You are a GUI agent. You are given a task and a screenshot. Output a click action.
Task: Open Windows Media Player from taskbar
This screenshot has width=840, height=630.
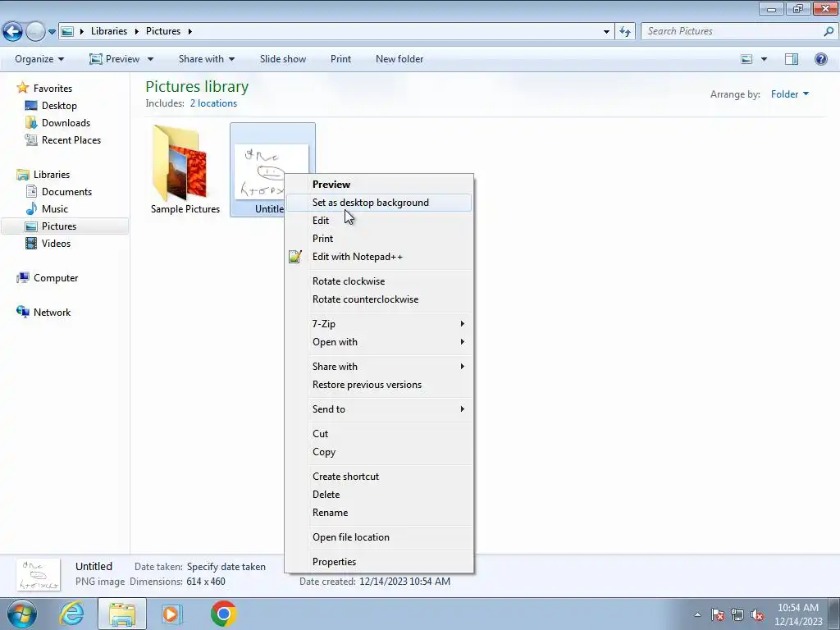pyautogui.click(x=172, y=614)
